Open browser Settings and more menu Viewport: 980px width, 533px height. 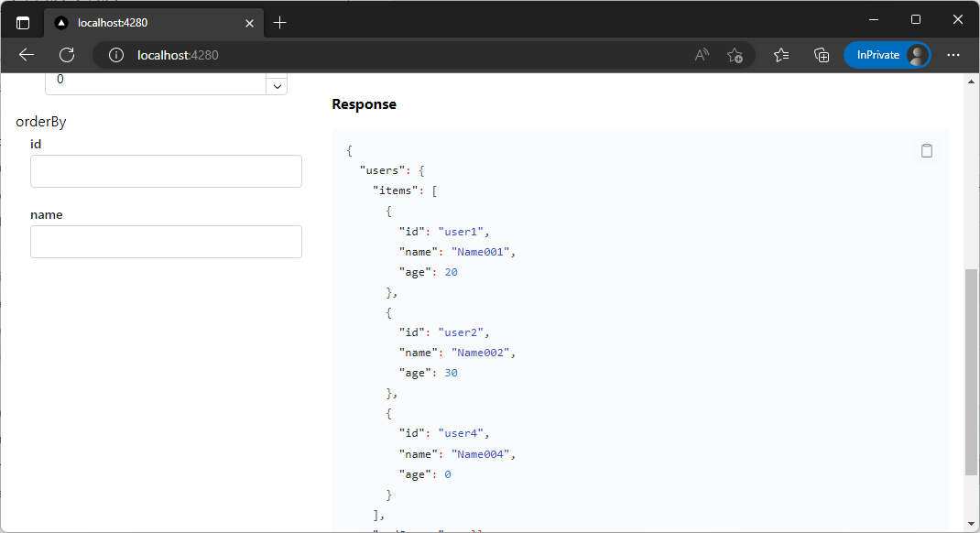pyautogui.click(x=953, y=55)
